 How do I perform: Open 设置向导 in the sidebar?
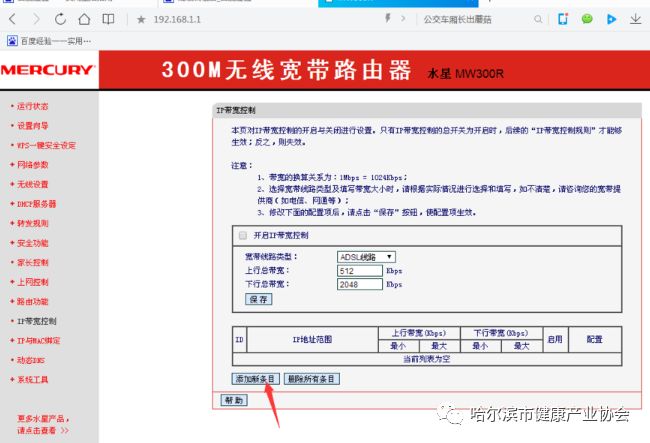click(32, 126)
